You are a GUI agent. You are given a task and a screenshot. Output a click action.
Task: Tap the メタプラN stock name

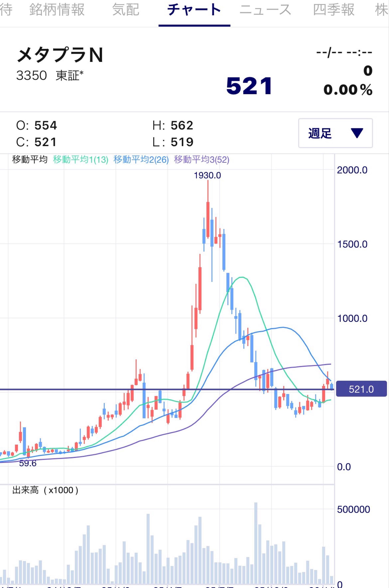(60, 55)
